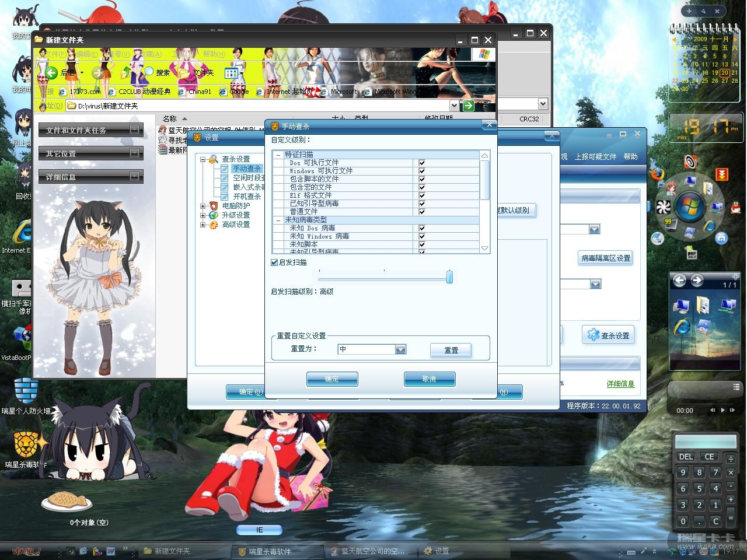Click the red download arrow icon in dock

tap(722, 174)
